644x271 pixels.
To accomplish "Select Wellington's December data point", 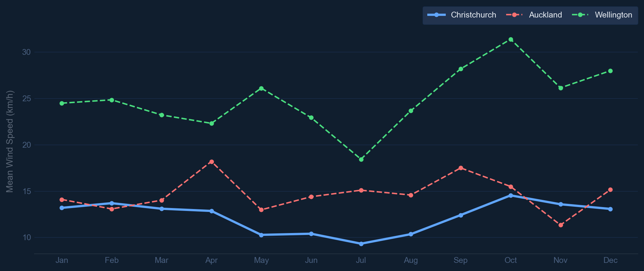I will 610,71.
